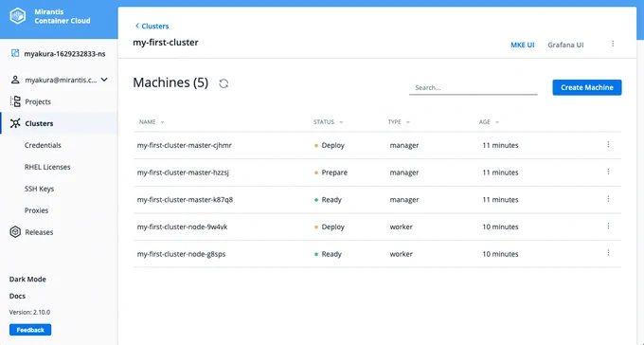Click machine name my-first-cluster-master-k87q8

click(185, 199)
